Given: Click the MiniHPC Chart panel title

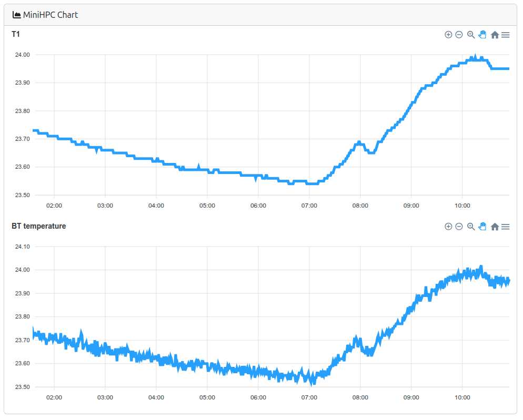Looking at the screenshot, I should [x=51, y=15].
